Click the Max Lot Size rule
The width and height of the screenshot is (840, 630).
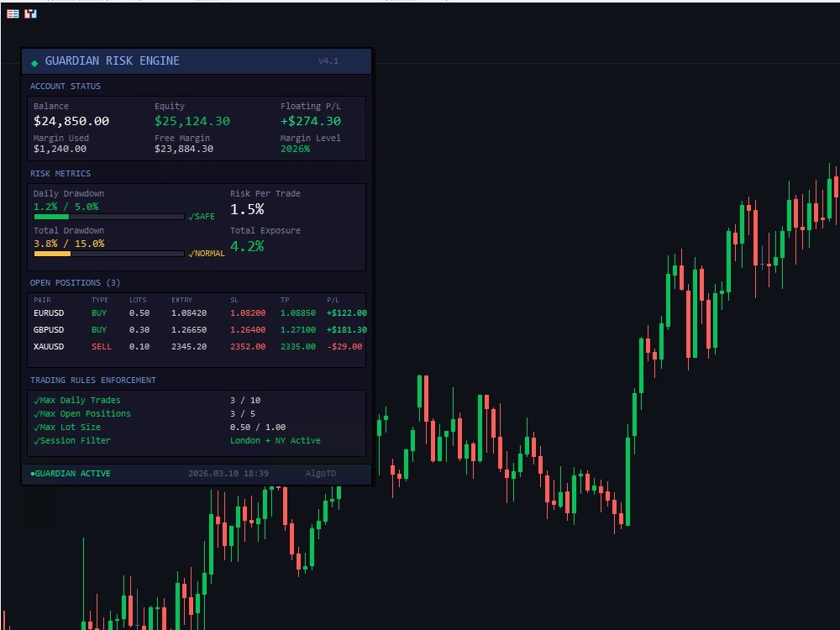(67, 427)
